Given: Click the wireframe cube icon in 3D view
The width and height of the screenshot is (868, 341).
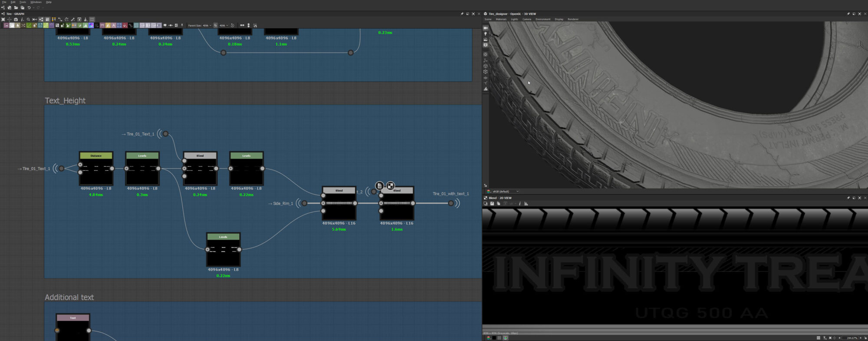Looking at the screenshot, I should [x=485, y=72].
